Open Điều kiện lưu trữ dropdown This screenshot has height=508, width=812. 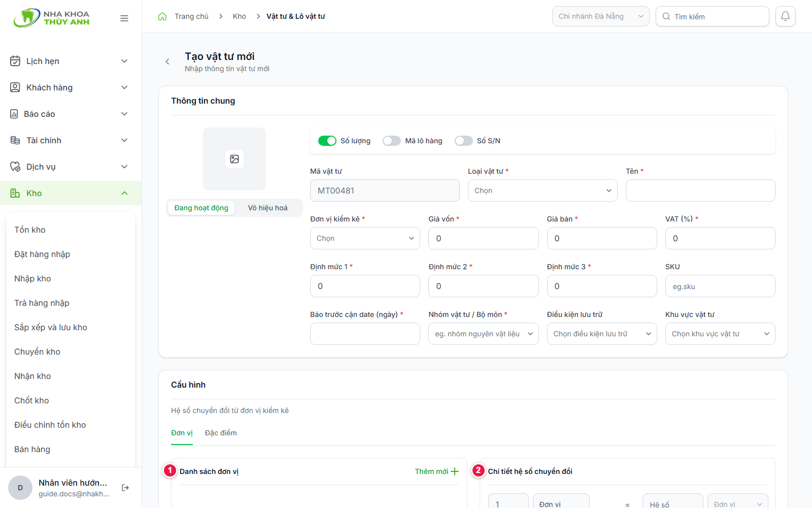click(x=602, y=334)
